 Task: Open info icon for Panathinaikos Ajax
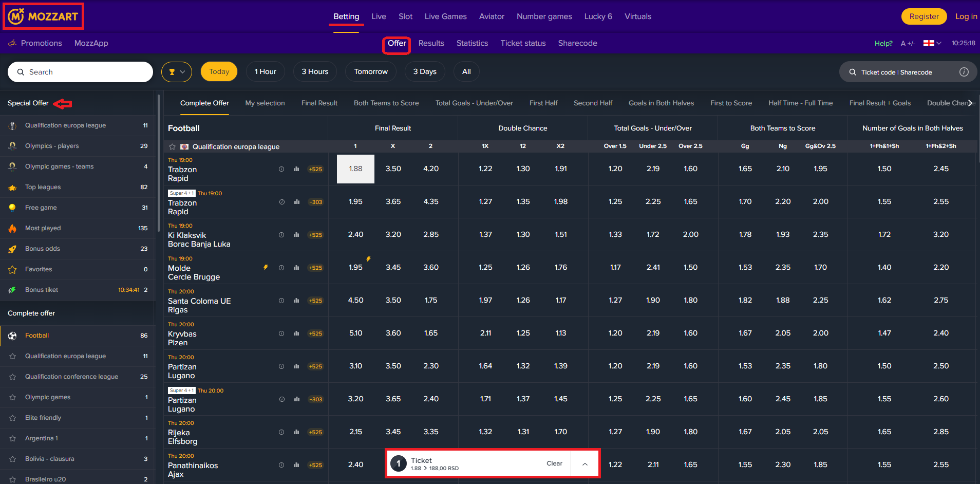pos(281,465)
